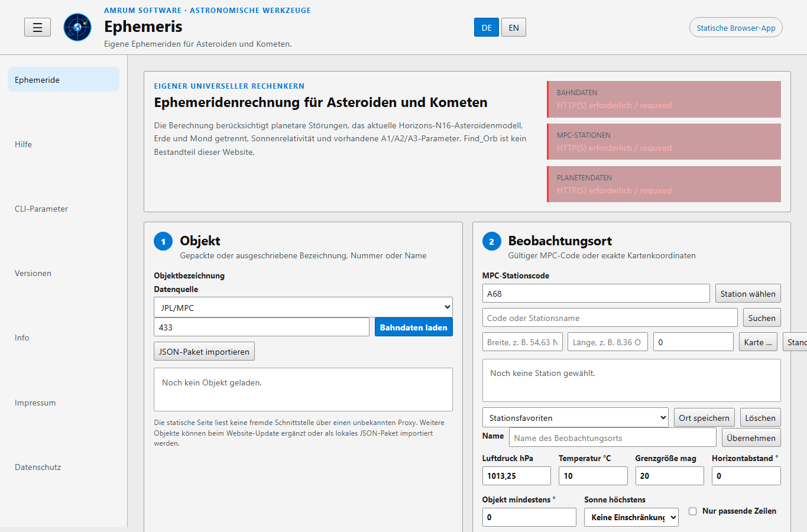Open Info in the sidebar
The image size is (807, 532).
(x=63, y=338)
